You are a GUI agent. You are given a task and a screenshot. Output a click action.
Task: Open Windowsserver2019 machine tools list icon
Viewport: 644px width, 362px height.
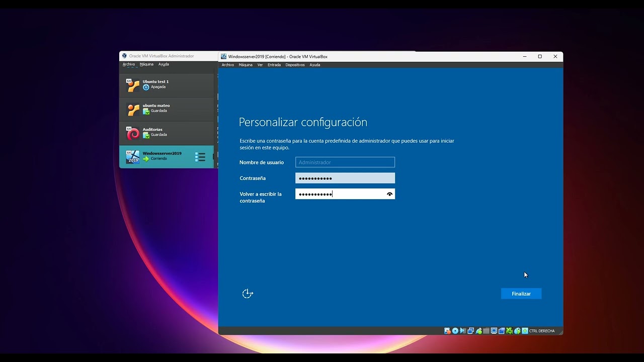tap(200, 157)
